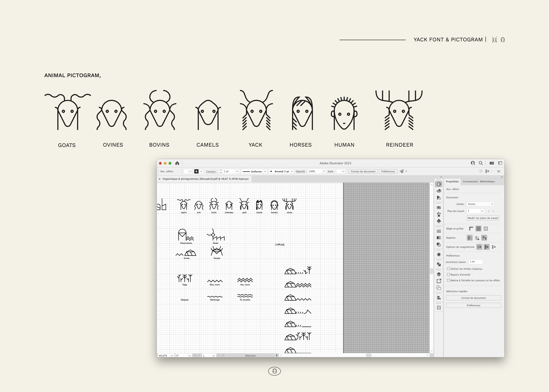549x392 pixels.
Task: Open the Gradient panel icon
Action: (x=439, y=238)
